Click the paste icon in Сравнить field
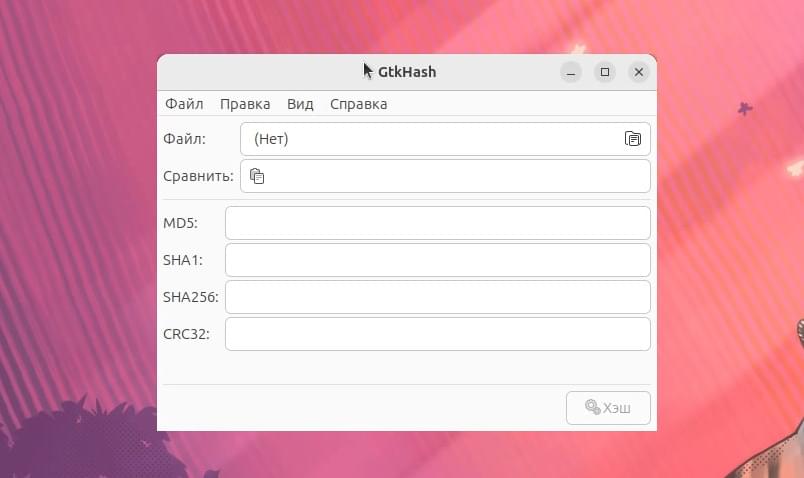 [257, 176]
